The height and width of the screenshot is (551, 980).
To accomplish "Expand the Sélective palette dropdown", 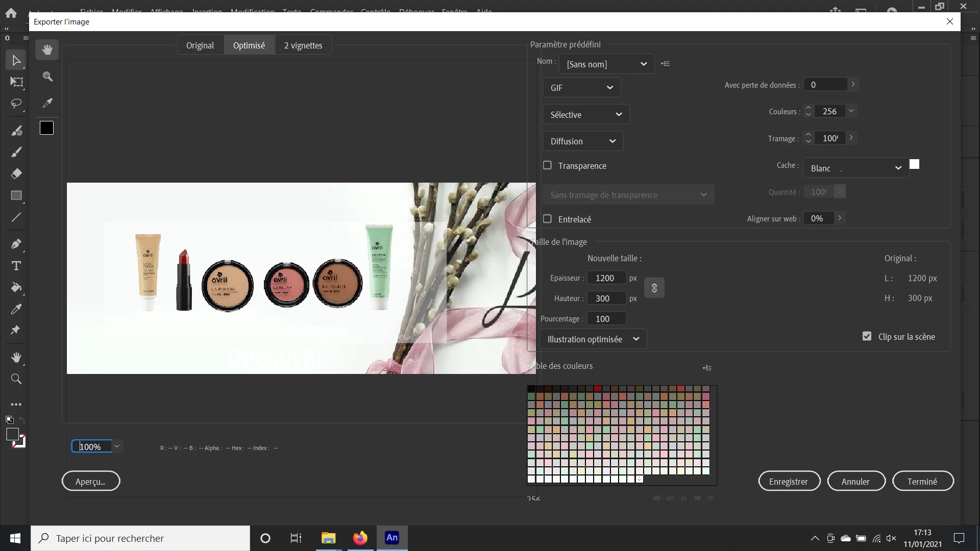I will [x=586, y=115].
